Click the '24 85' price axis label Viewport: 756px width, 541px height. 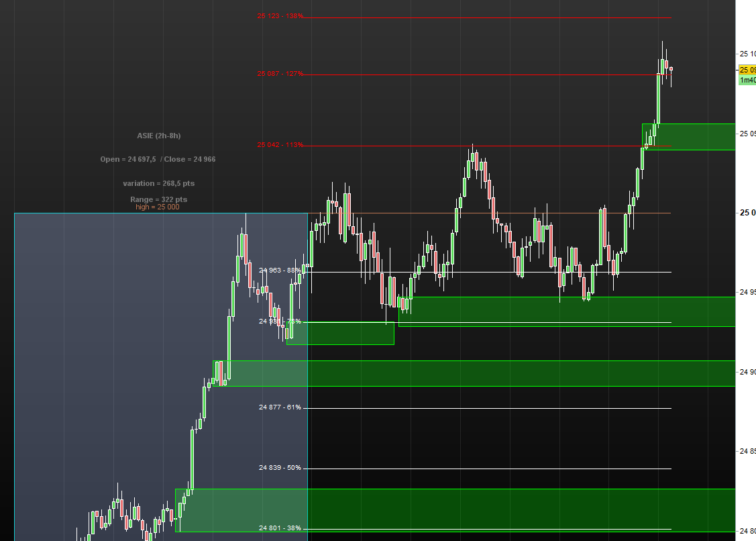pyautogui.click(x=747, y=451)
